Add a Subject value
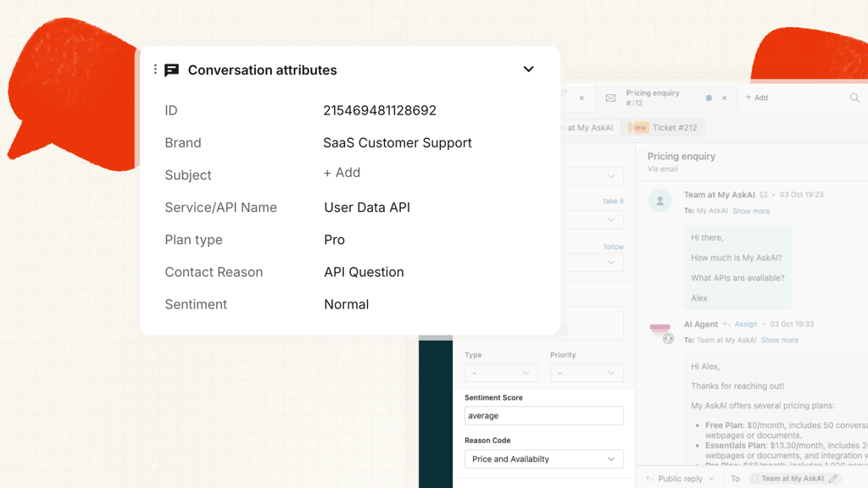Screen dimensions: 868x488 point(342,173)
